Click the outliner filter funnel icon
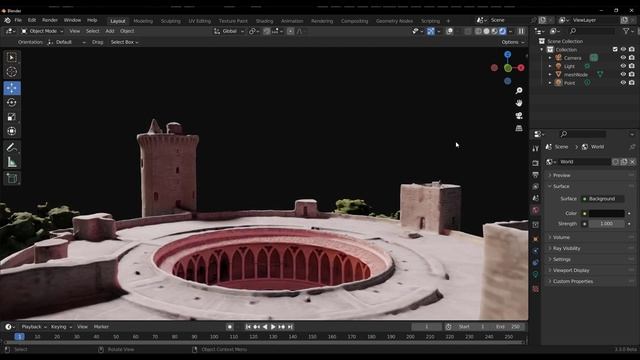 pyautogui.click(x=626, y=31)
